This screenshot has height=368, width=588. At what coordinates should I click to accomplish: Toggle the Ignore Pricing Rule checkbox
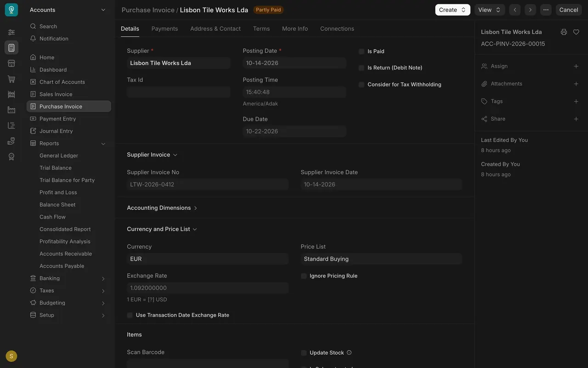(304, 276)
